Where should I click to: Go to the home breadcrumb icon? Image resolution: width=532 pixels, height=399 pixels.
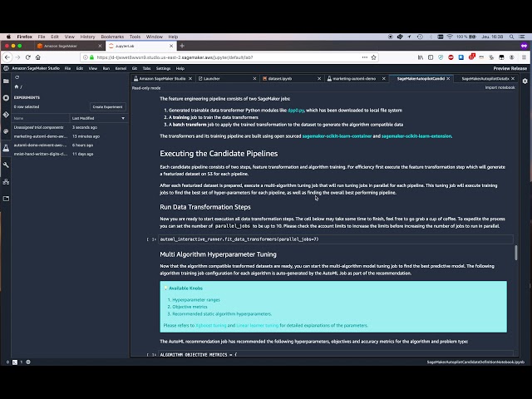pyautogui.click(x=17, y=86)
